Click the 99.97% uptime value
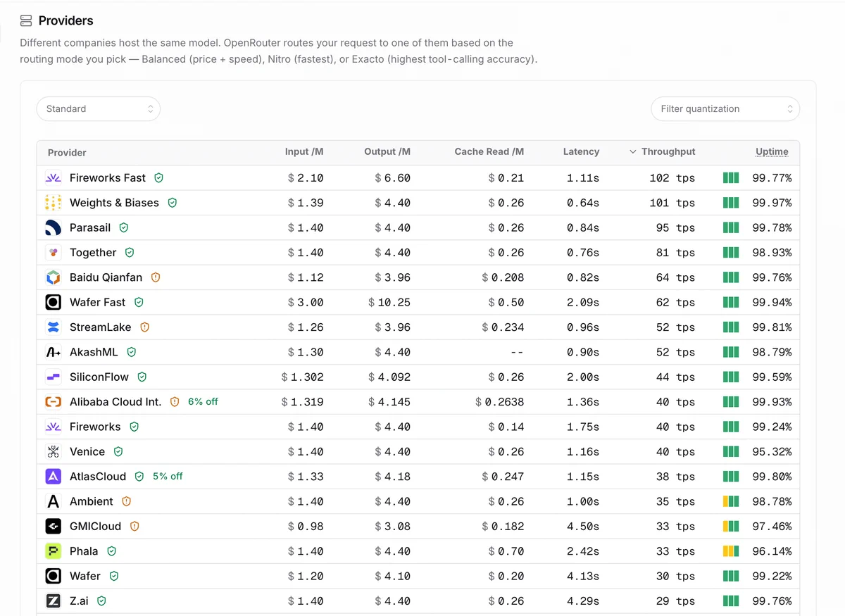The width and height of the screenshot is (845, 616). [772, 203]
